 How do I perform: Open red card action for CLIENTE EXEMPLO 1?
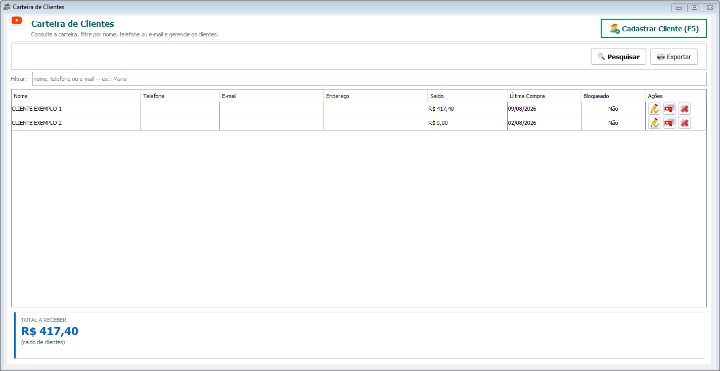click(x=669, y=109)
